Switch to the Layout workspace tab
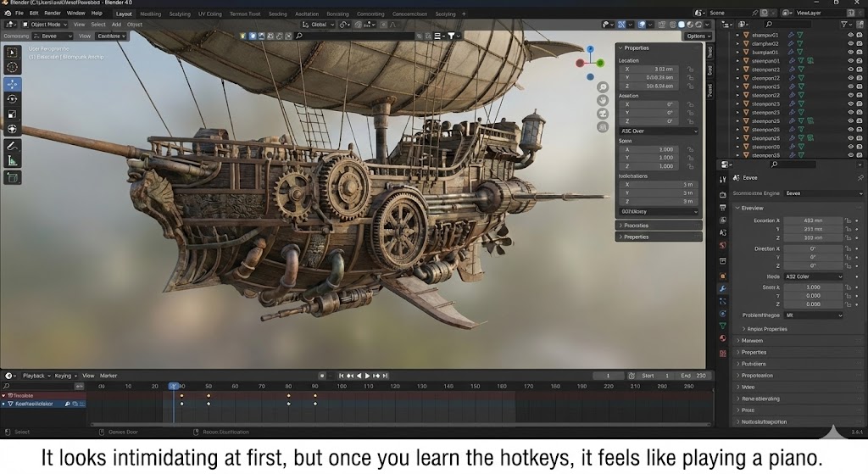 pyautogui.click(x=124, y=14)
